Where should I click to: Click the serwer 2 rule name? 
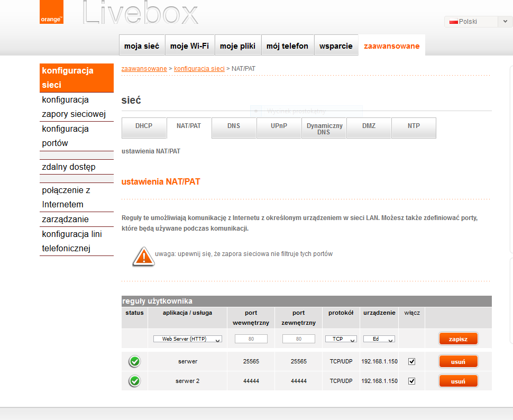tap(187, 381)
